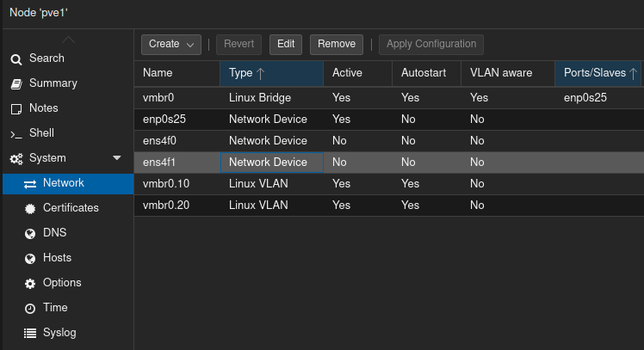644x350 pixels.
Task: Select Network in the sidebar
Action: tap(68, 183)
